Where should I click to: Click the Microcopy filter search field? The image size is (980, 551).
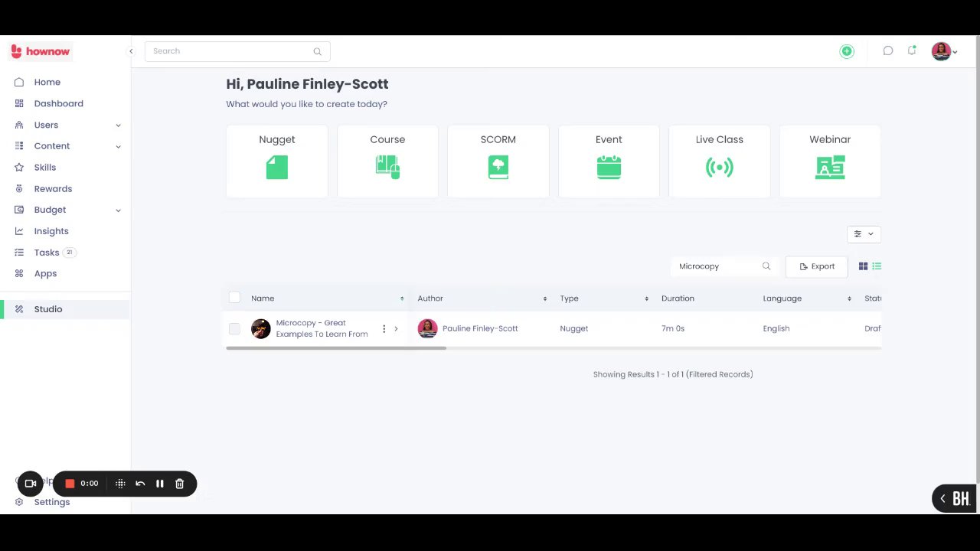[x=724, y=266]
